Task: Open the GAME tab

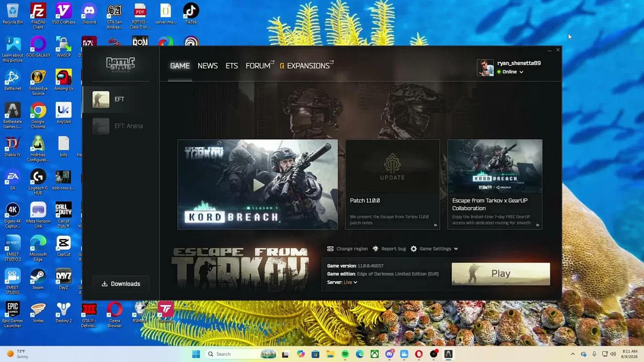Action: pyautogui.click(x=180, y=66)
